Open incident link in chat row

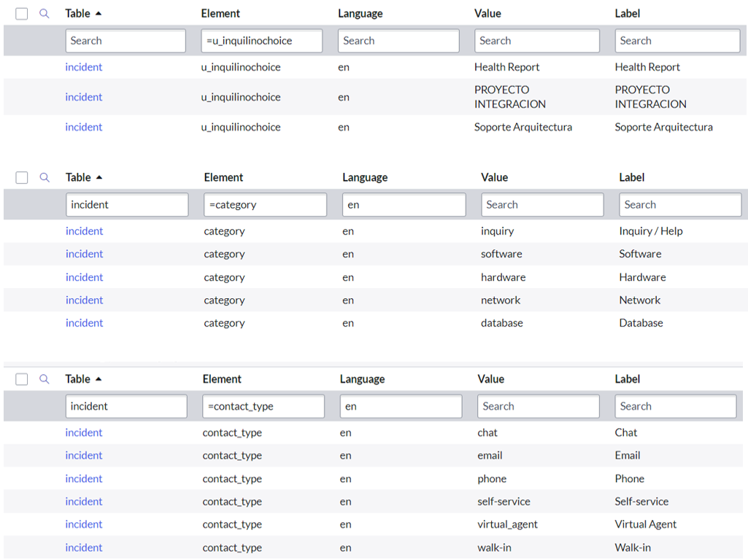tap(83, 432)
